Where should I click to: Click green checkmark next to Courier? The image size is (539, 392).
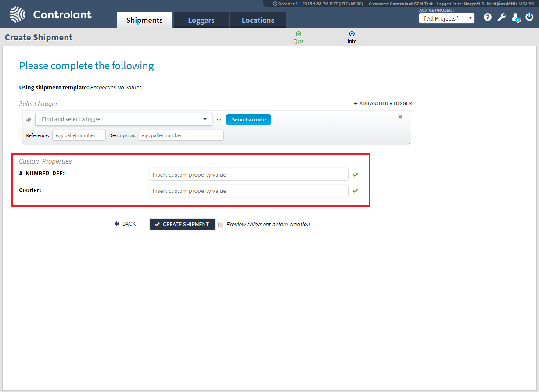355,191
